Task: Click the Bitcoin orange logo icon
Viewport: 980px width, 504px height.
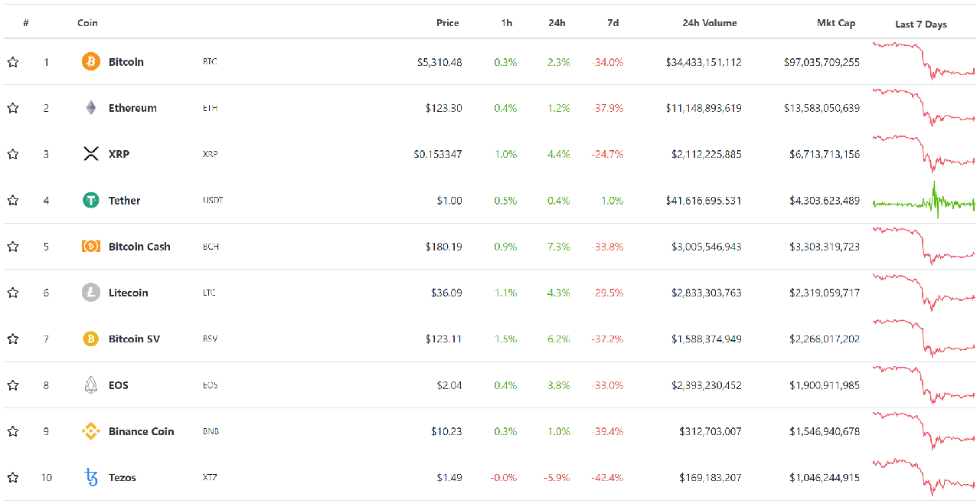Action: tap(91, 62)
